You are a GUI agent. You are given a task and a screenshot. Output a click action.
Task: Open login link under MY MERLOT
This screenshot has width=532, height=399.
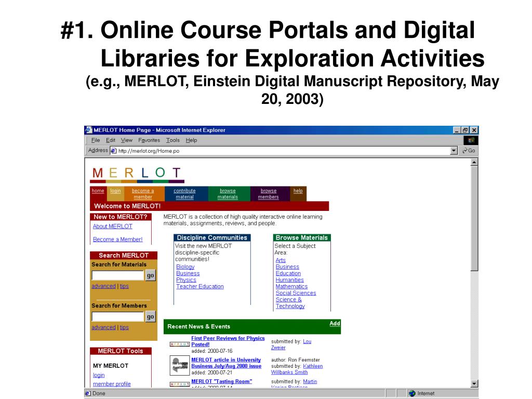pyautogui.click(x=99, y=375)
